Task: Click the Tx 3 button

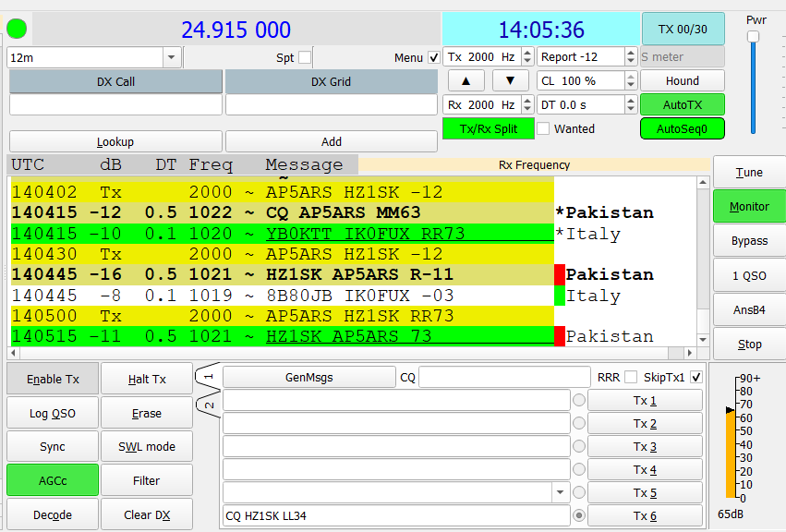Action: 645,446
